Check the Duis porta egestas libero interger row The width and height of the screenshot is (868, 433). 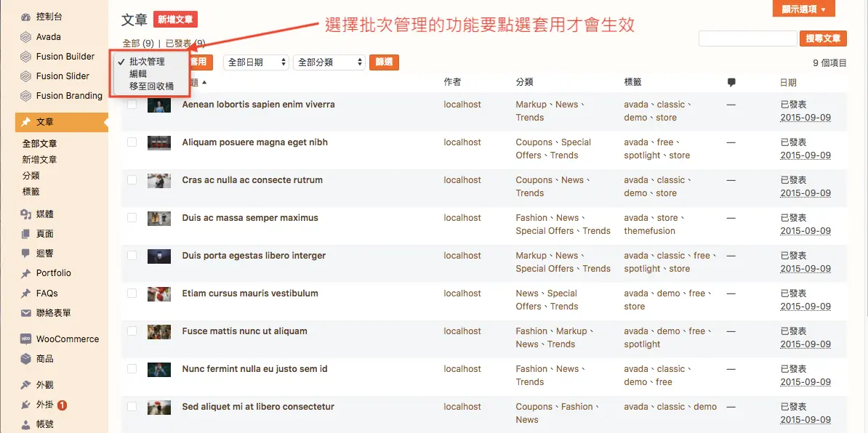[x=132, y=256]
